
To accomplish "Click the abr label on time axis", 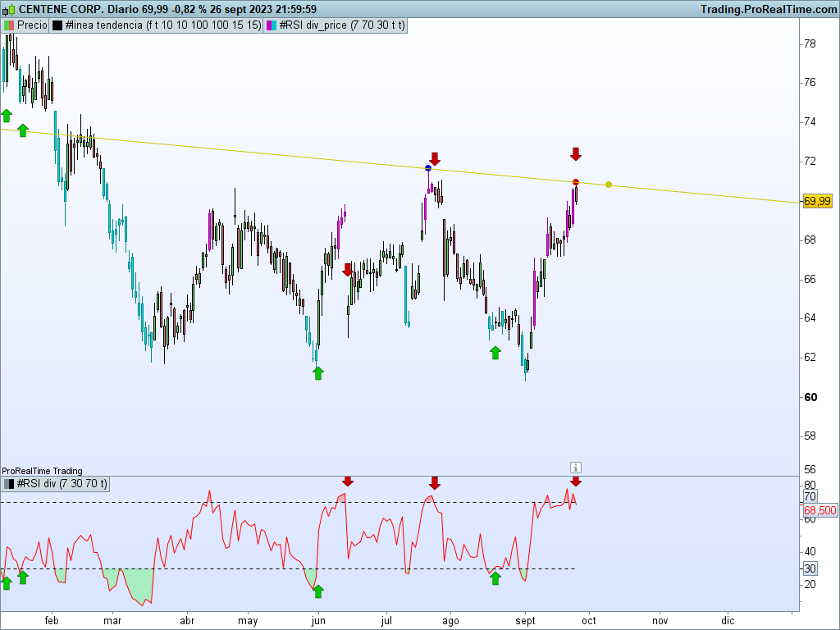I will click(187, 621).
